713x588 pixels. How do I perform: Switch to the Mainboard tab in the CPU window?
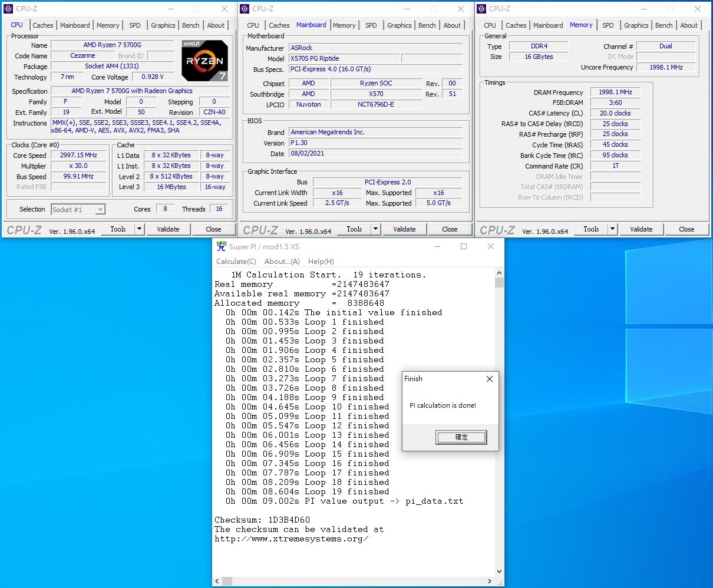pyautogui.click(x=75, y=25)
